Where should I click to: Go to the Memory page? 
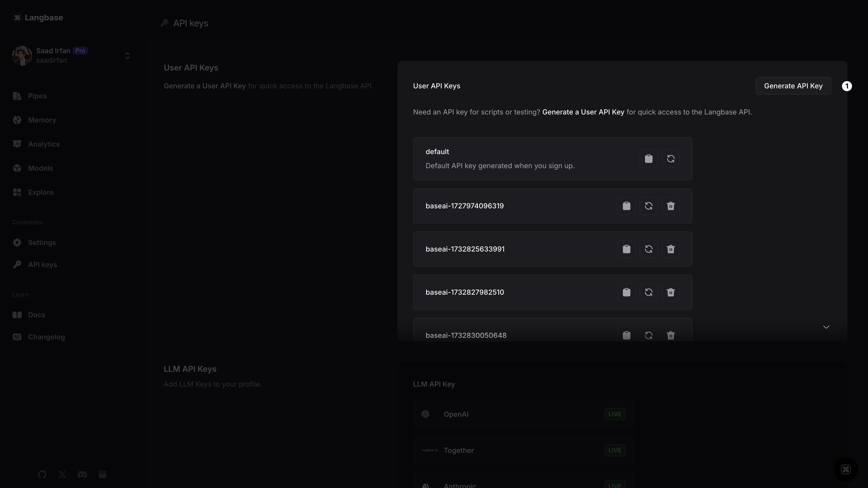pos(42,120)
